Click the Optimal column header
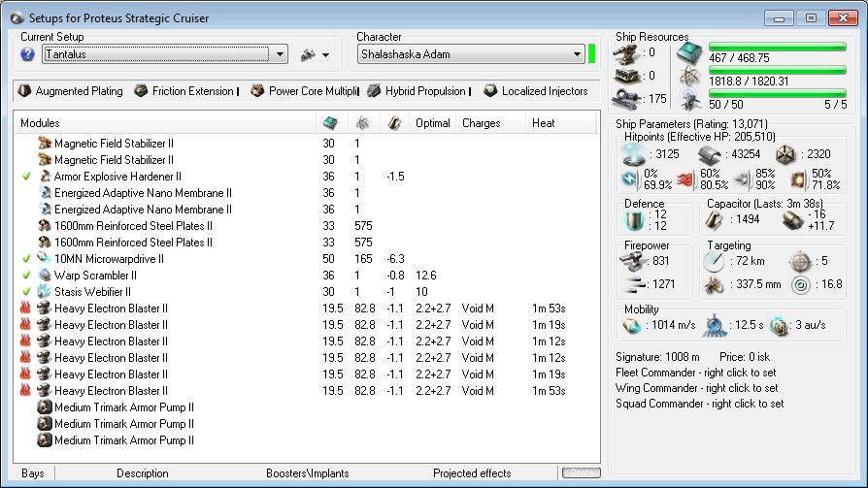 [432, 123]
